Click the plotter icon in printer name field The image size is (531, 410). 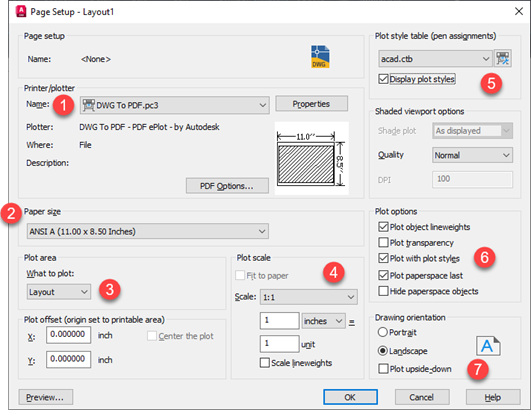(88, 105)
